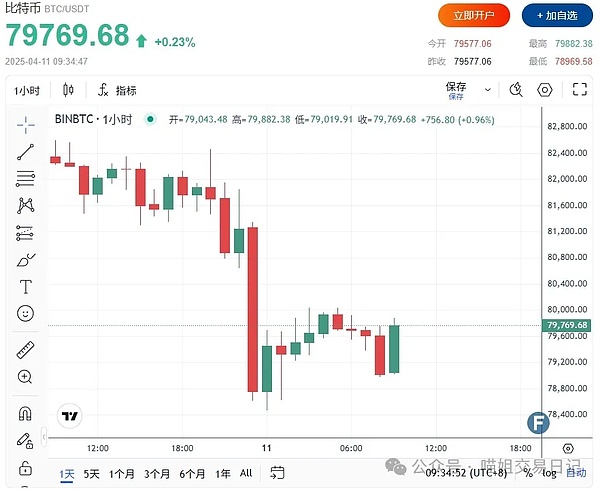This screenshot has width=600, height=490.
Task: Toggle lock all drawing tools
Action: tap(25, 466)
